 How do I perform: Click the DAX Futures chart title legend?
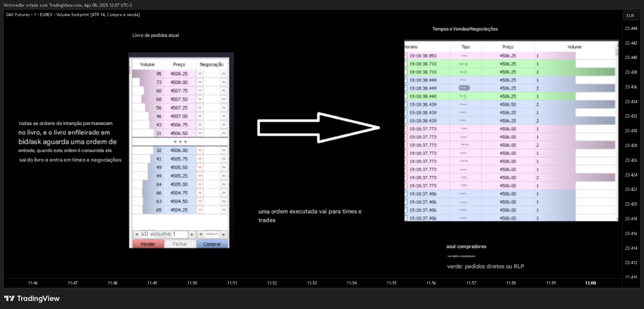click(73, 15)
